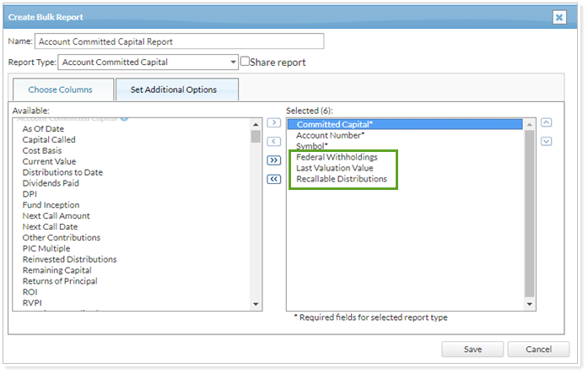Save the bulk report
Viewport: 588px width, 374px height.
pos(472,350)
